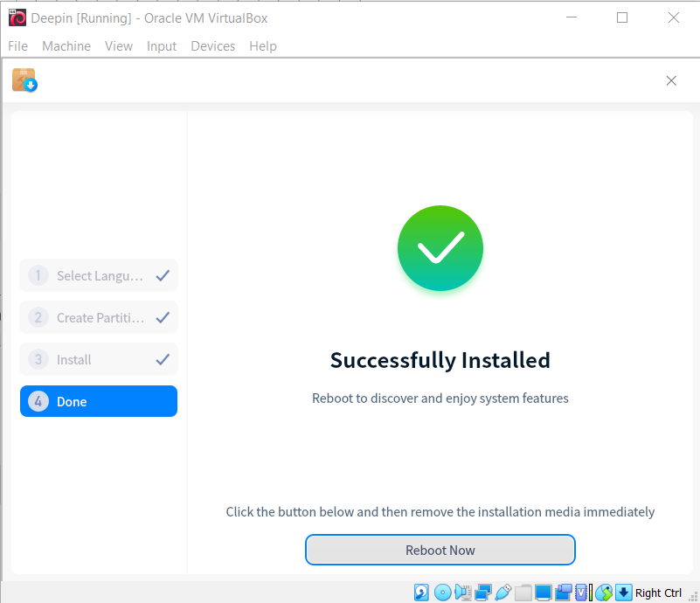Viewport: 700px width, 603px height.
Task: Select the completed Install step
Action: tap(98, 359)
